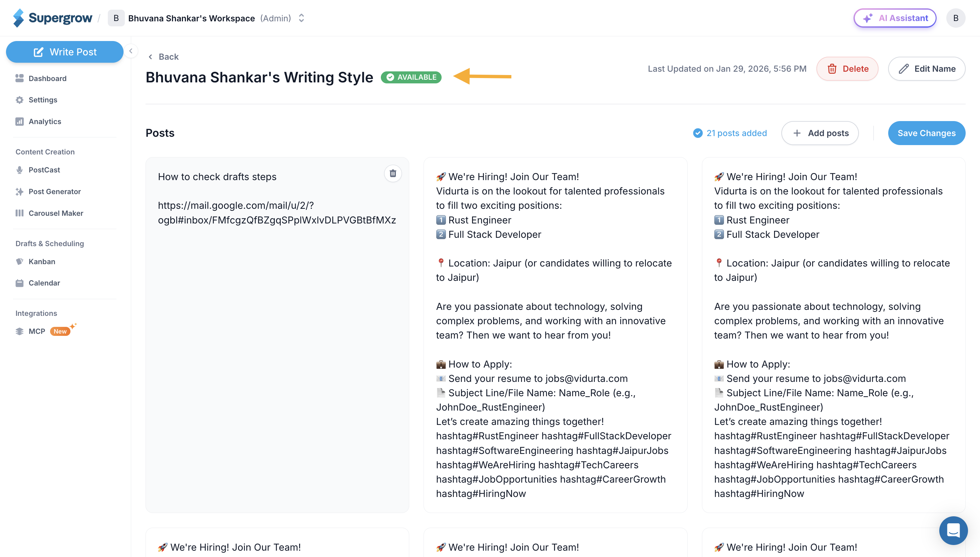
Task: Click Edit Name button
Action: [926, 69]
